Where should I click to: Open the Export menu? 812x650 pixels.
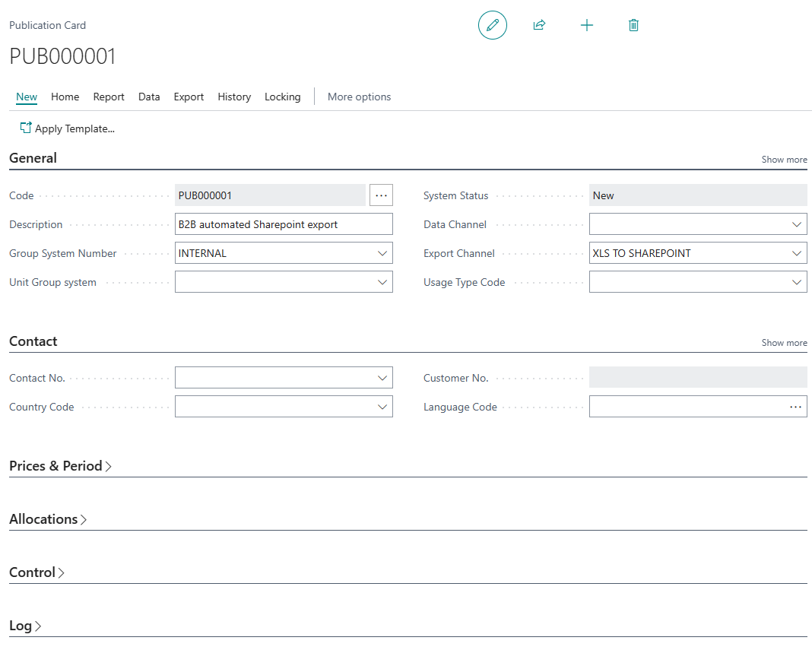pos(189,97)
